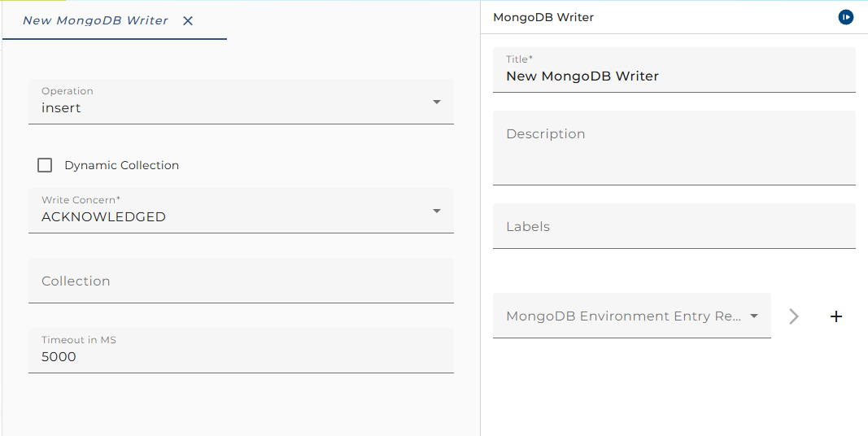Edit the Timeout in MS field
The width and height of the screenshot is (868, 436).
click(241, 351)
